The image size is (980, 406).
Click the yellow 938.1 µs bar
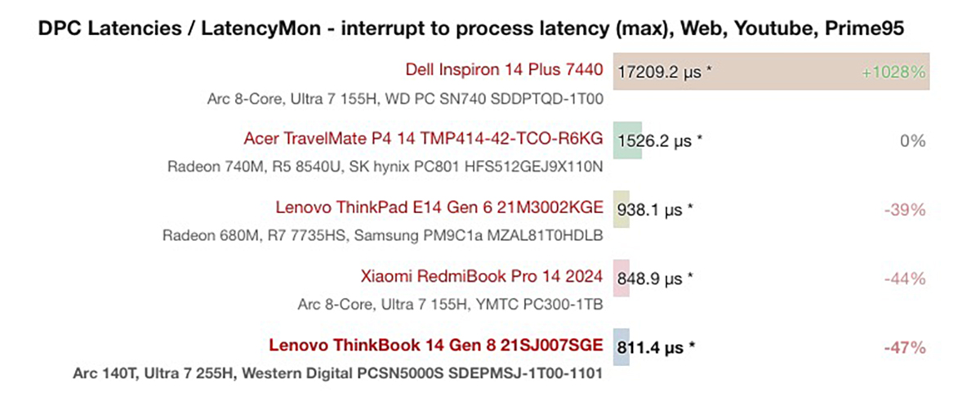pyautogui.click(x=621, y=210)
